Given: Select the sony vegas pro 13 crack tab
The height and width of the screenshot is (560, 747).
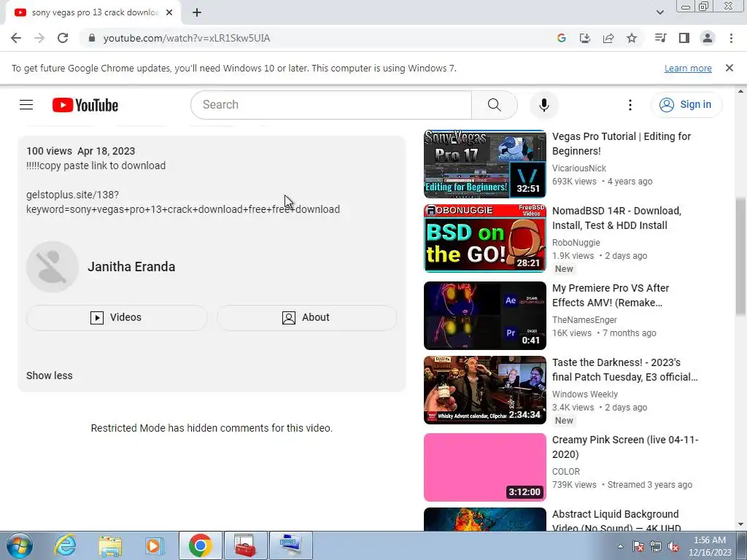Looking at the screenshot, I should pos(93,13).
